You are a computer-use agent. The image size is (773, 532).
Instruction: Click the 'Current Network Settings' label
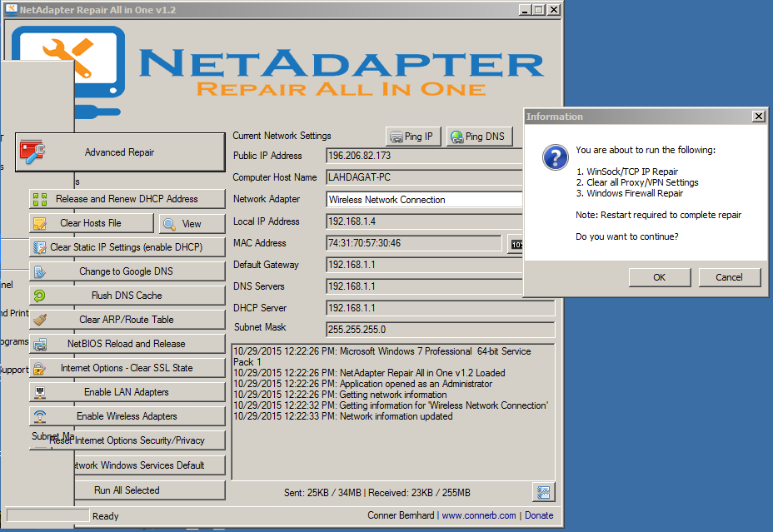point(282,136)
